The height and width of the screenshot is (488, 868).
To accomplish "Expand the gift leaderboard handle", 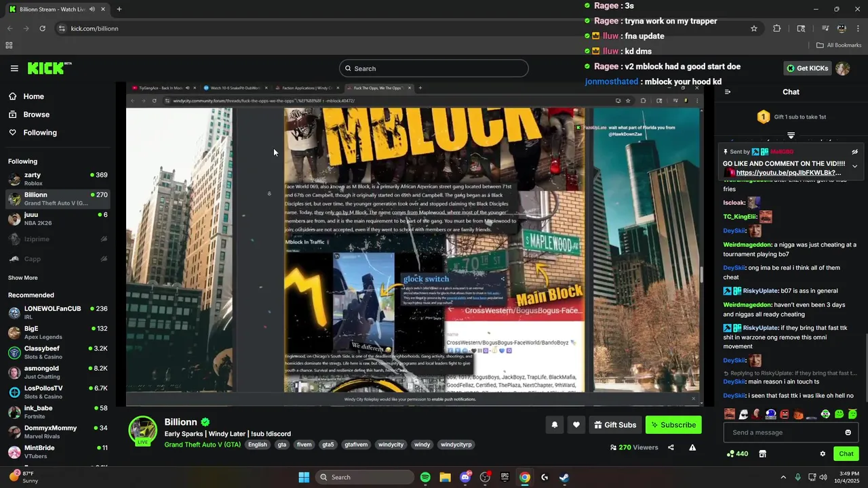I will (x=791, y=136).
